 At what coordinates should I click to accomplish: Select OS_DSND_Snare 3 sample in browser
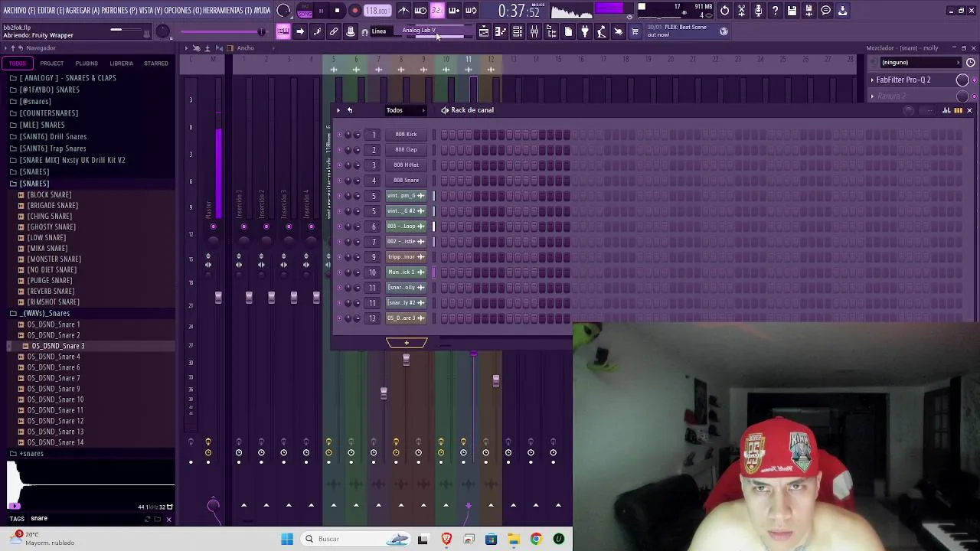click(x=58, y=346)
